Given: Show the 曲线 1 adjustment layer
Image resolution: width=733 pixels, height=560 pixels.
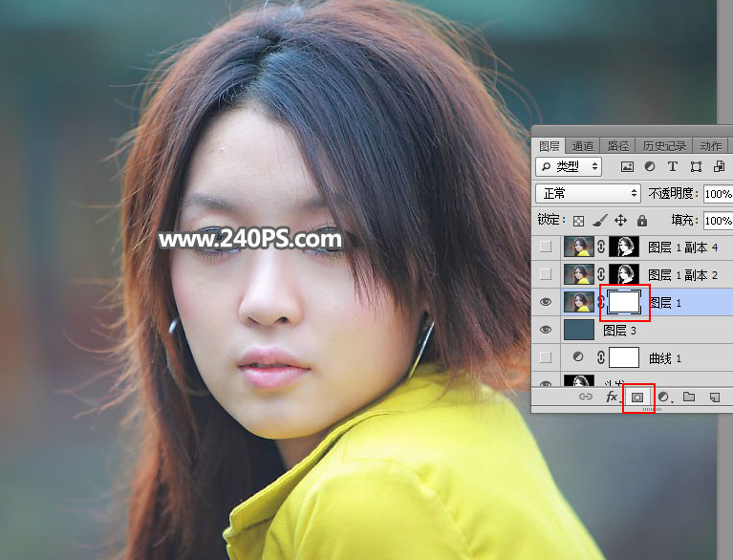Looking at the screenshot, I should [547, 357].
